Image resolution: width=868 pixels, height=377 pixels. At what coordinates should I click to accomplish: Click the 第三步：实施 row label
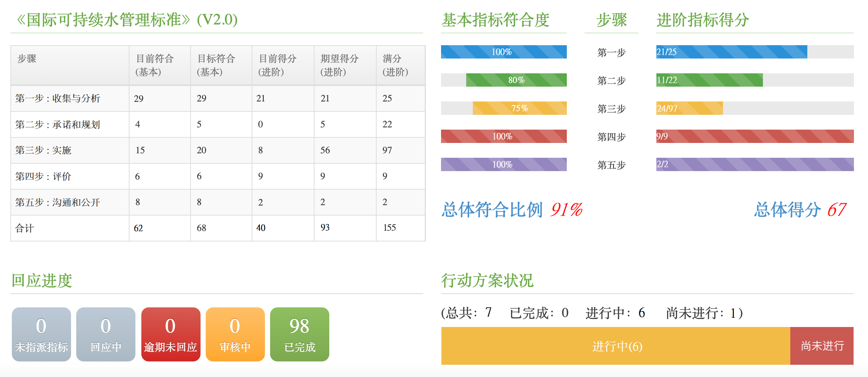[43, 150]
